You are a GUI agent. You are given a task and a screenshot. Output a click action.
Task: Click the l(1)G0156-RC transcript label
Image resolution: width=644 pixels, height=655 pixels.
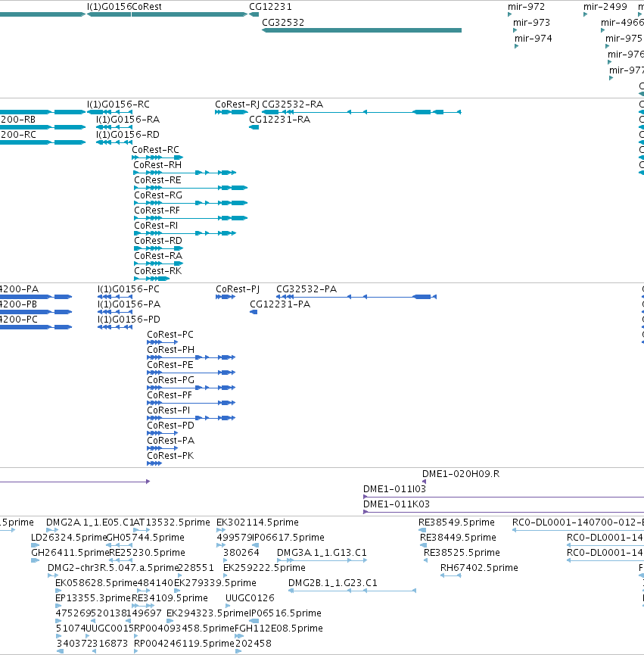click(x=118, y=104)
